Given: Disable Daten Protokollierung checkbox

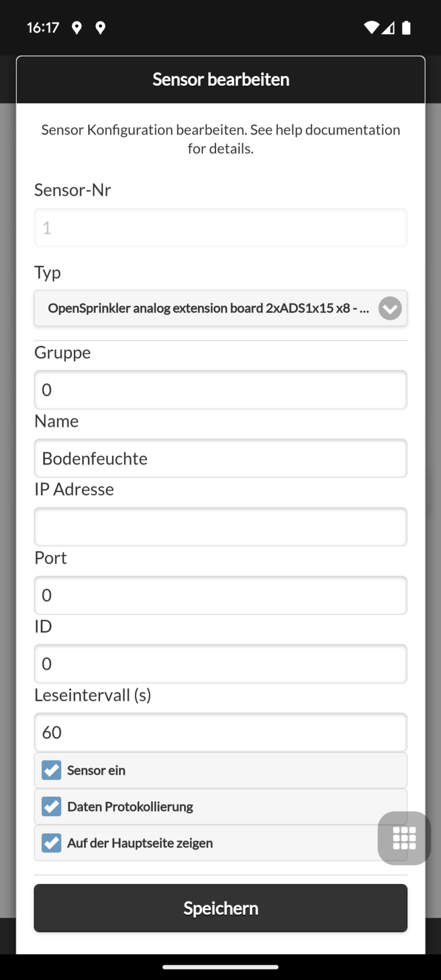Looking at the screenshot, I should coord(52,806).
